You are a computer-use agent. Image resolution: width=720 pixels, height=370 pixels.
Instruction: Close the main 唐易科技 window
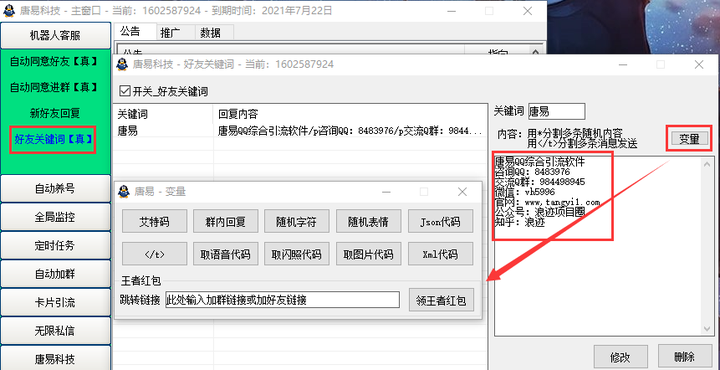[527, 11]
